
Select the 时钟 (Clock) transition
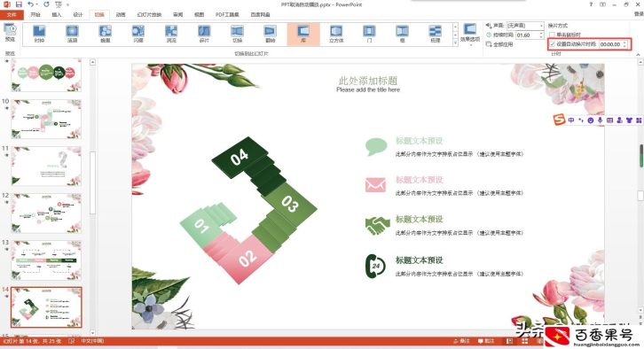pos(39,34)
